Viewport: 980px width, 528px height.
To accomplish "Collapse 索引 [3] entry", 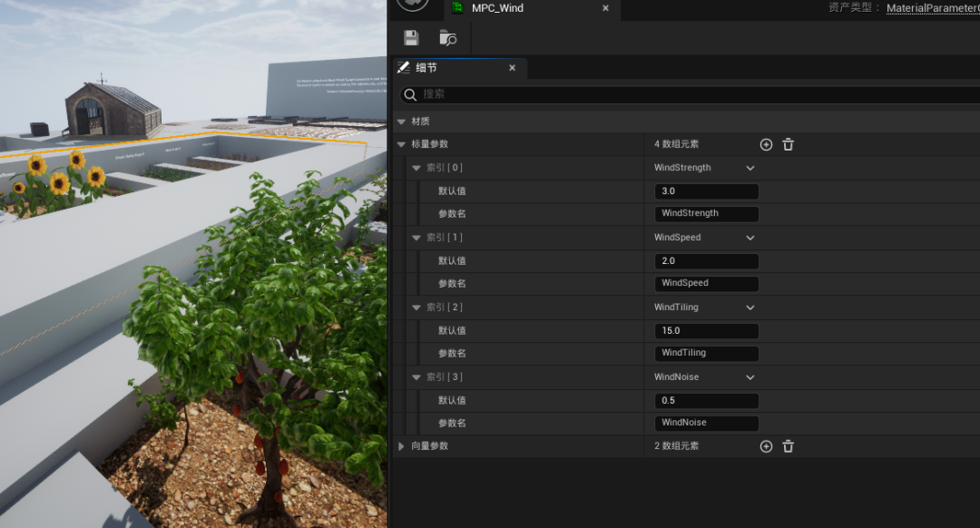I will click(x=416, y=376).
